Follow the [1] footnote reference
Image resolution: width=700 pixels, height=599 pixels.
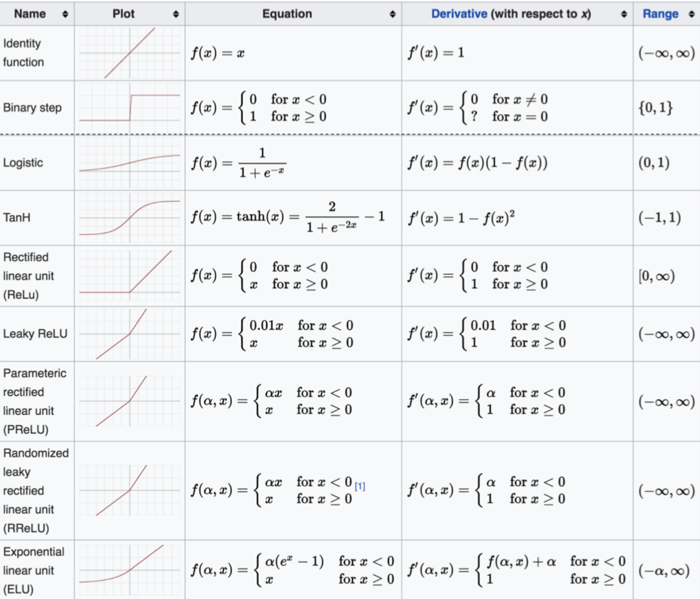point(360,486)
